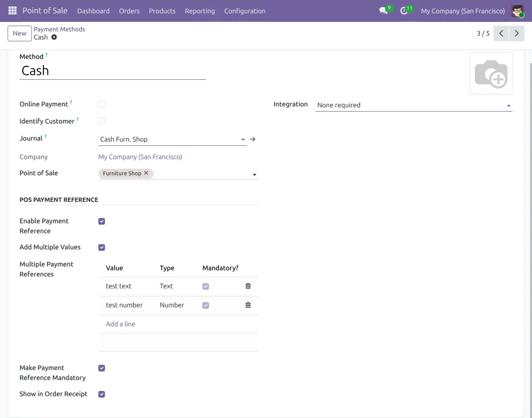The width and height of the screenshot is (532, 418).
Task: Open the apps grid menu icon
Action: click(12, 11)
